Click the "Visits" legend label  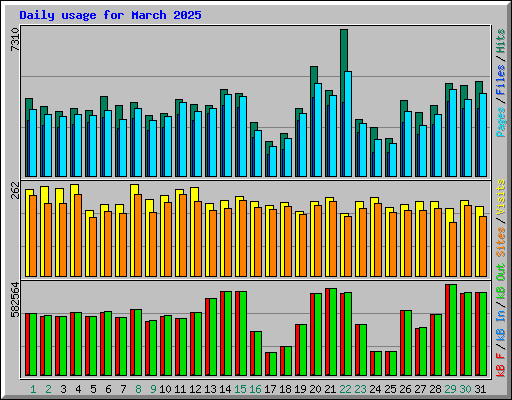click(501, 197)
